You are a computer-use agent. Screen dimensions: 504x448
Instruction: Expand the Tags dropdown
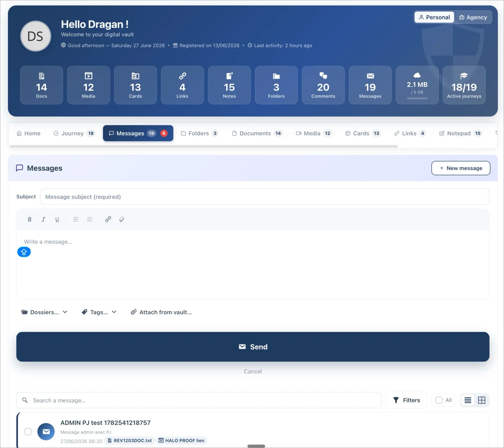99,312
